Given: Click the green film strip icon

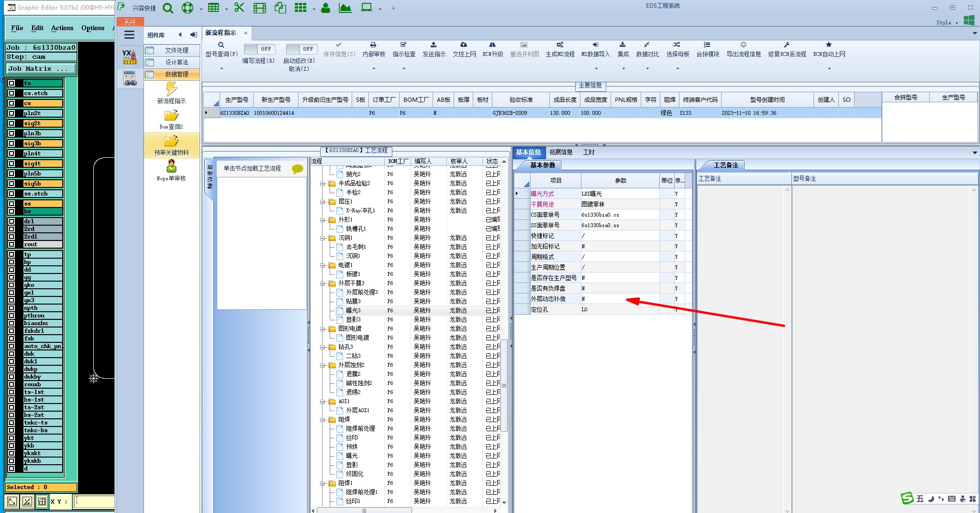Looking at the screenshot, I should 260,8.
